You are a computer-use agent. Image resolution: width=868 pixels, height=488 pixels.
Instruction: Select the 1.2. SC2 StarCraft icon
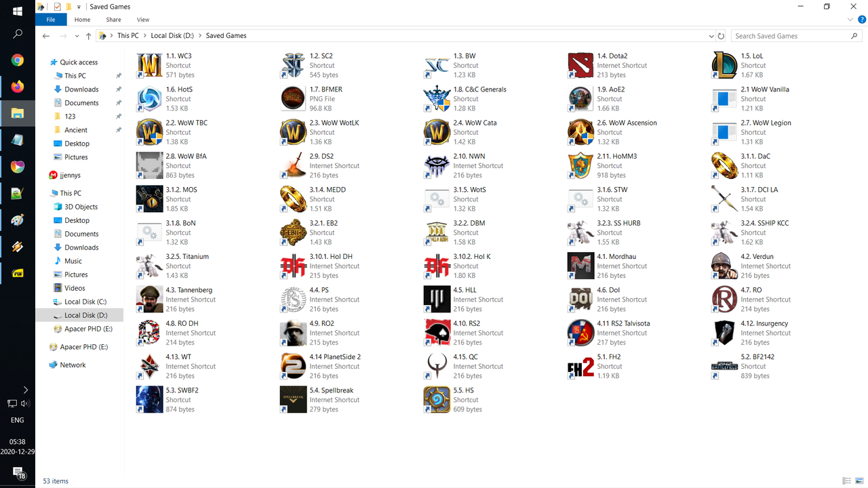coord(293,65)
